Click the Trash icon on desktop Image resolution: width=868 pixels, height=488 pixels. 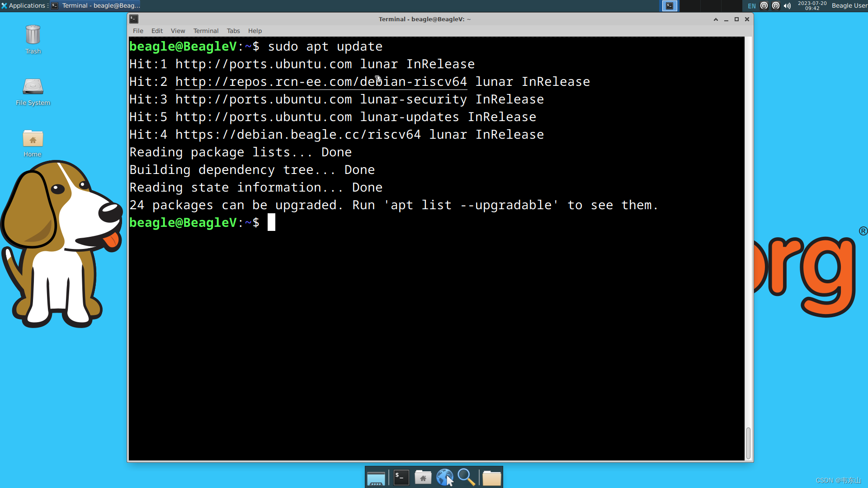point(33,40)
